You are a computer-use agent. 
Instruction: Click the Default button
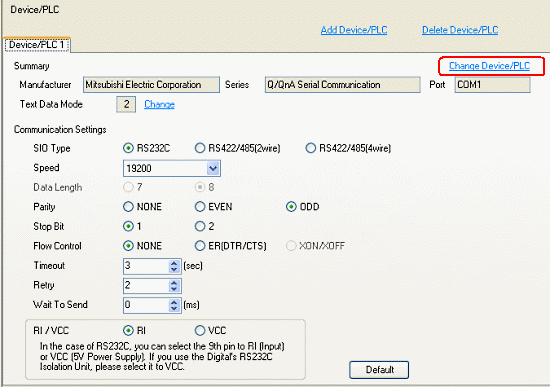click(x=379, y=370)
